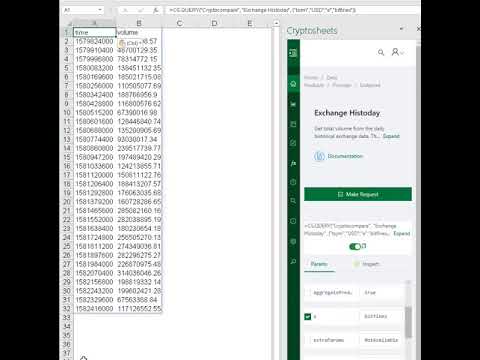This screenshot has height=360, width=480.
Task: Click the Cryptosheets pane title
Action: [x=312, y=30]
